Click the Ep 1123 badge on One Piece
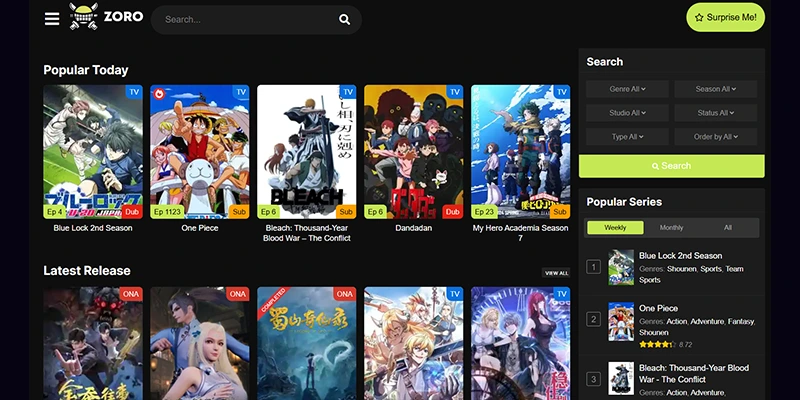Image resolution: width=800 pixels, height=400 pixels. [167, 212]
